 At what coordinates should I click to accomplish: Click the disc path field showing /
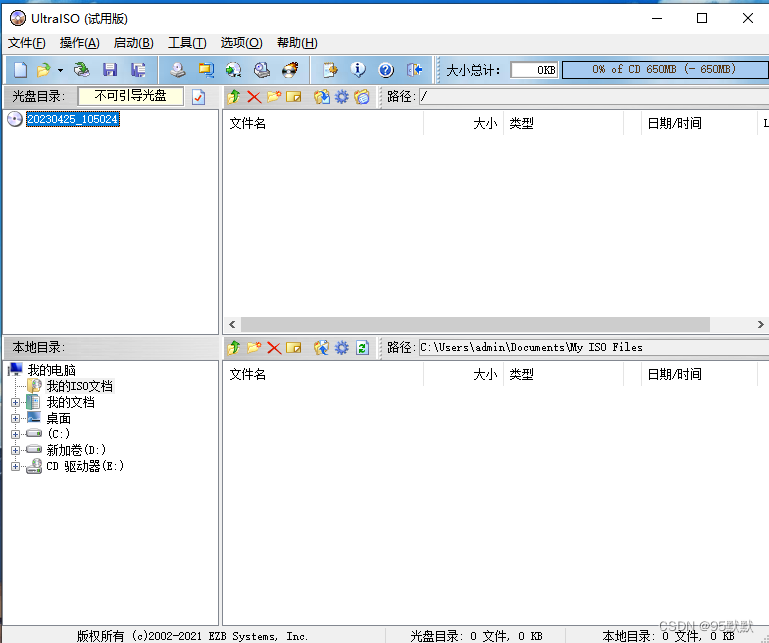[x=593, y=97]
